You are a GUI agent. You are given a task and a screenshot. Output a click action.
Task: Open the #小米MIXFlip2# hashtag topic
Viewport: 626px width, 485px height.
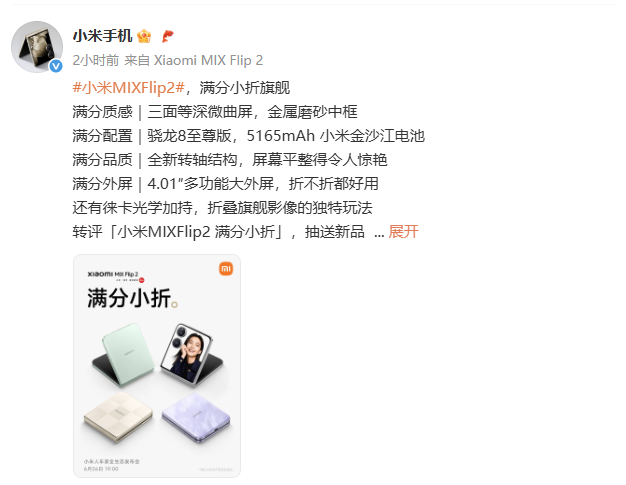coord(129,87)
